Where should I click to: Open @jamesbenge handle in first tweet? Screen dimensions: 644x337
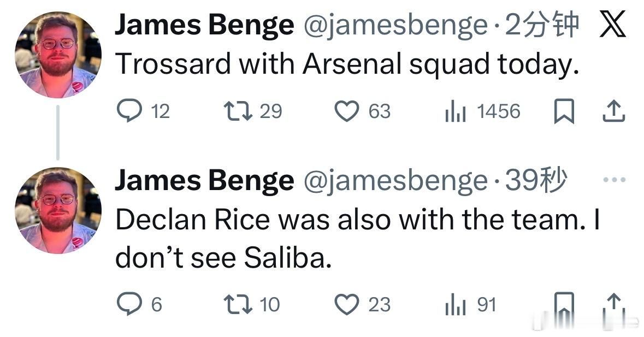click(395, 26)
